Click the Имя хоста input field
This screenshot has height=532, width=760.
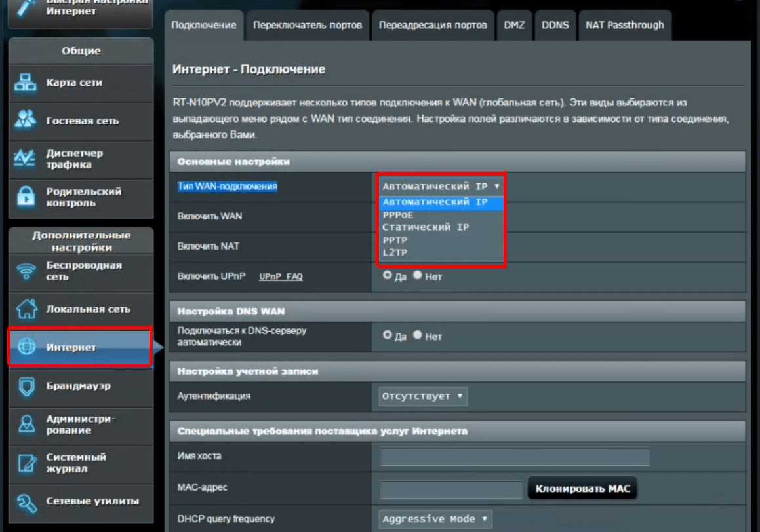[x=515, y=457]
